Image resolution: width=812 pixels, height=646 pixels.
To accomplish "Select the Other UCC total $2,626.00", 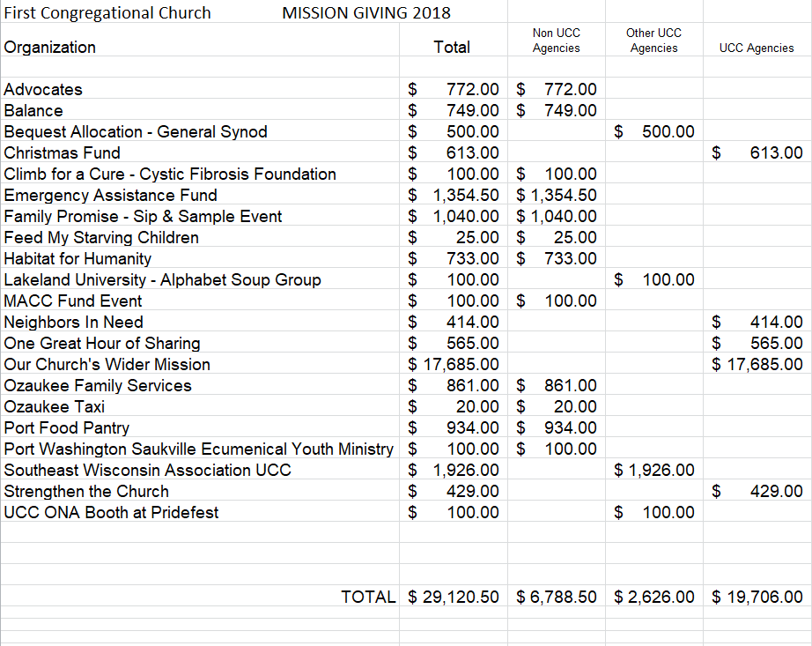I will [654, 597].
